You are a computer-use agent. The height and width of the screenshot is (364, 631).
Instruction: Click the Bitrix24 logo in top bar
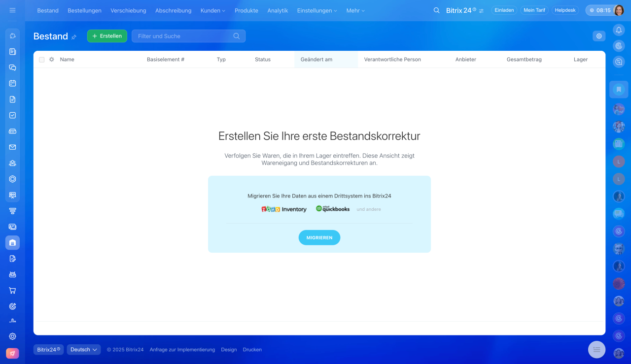click(x=460, y=10)
